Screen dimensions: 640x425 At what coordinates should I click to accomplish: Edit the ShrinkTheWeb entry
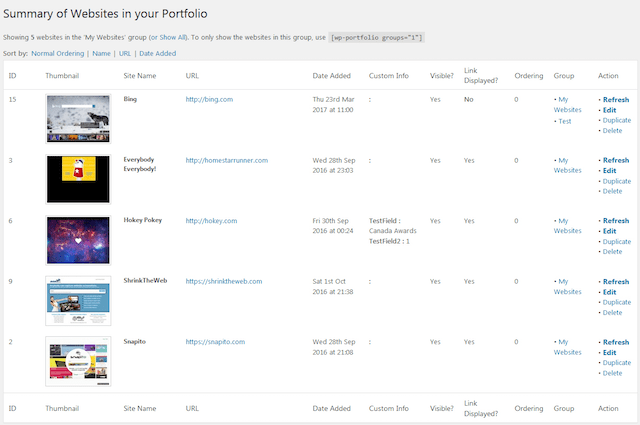[x=609, y=292]
